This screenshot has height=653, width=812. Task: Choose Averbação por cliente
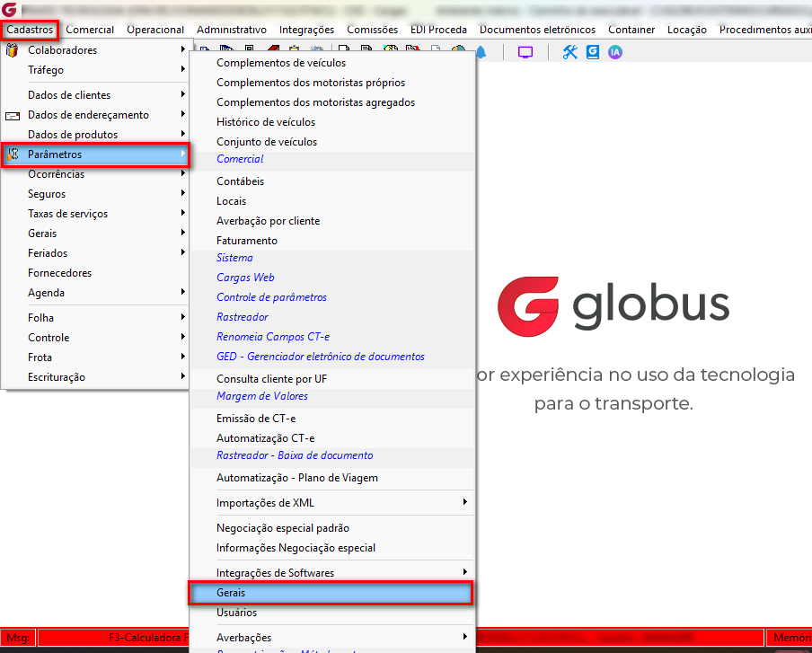click(x=332, y=221)
